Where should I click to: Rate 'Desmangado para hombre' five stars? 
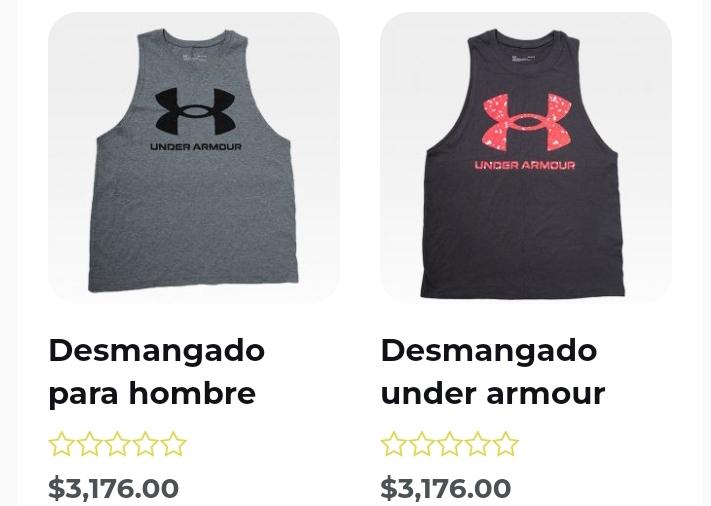pos(174,444)
